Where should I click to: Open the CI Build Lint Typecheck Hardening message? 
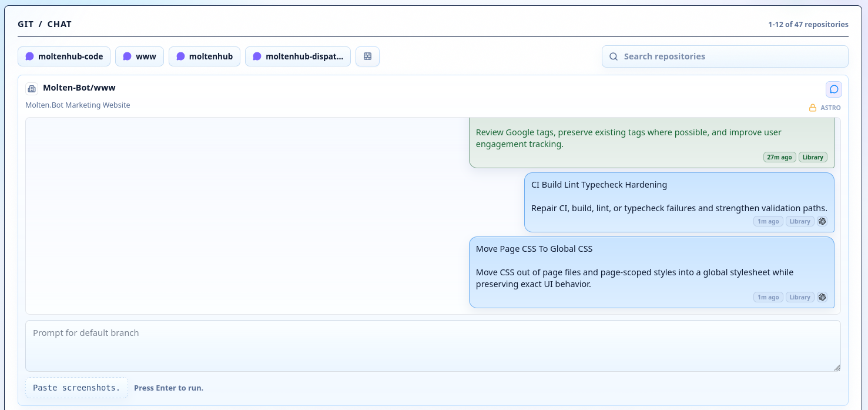pyautogui.click(x=679, y=202)
